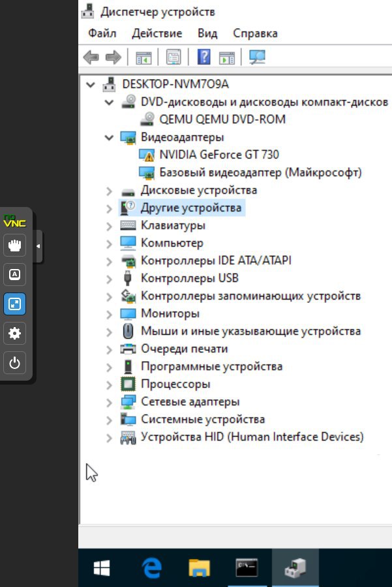Click the Контроллеры USB plug icon
Image resolution: width=392 pixels, height=587 pixels.
coord(128,278)
